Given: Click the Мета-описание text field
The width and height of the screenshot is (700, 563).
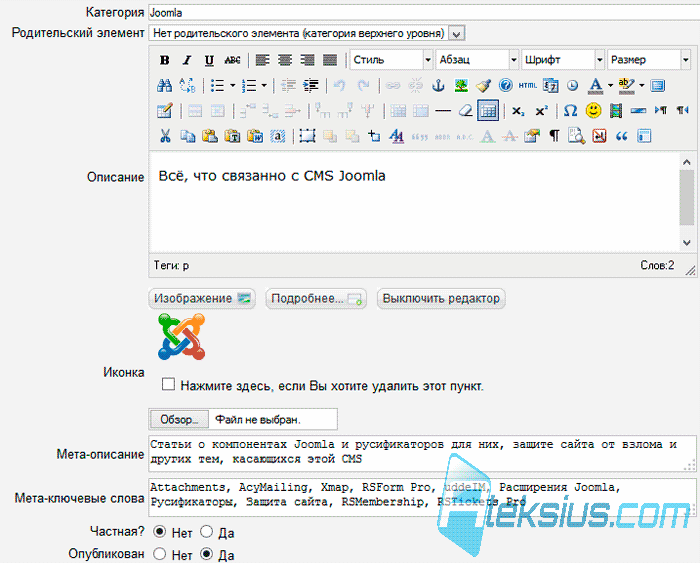Looking at the screenshot, I should coord(422,453).
